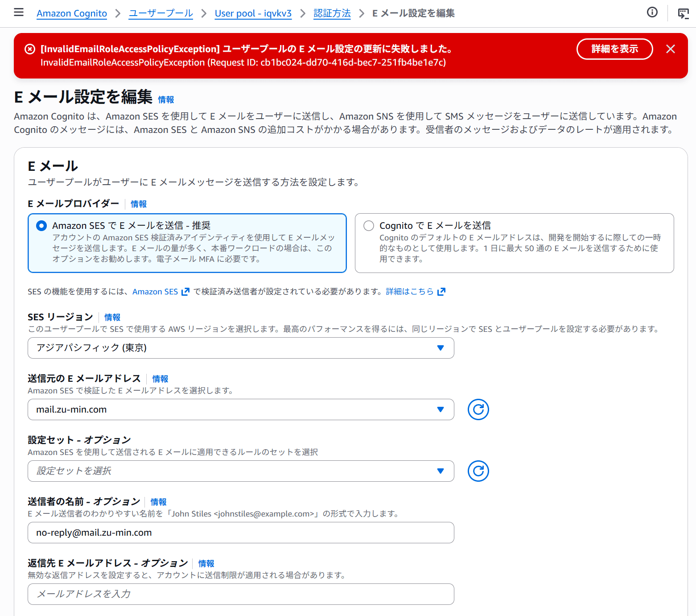Refresh the 設定セット list
The image size is (696, 616).
(478, 471)
